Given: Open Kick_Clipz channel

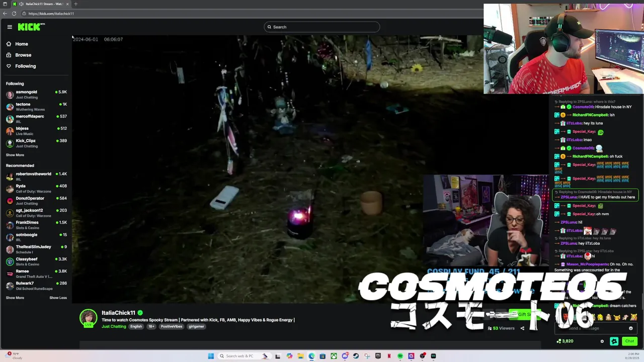Looking at the screenshot, I should 36,143.
